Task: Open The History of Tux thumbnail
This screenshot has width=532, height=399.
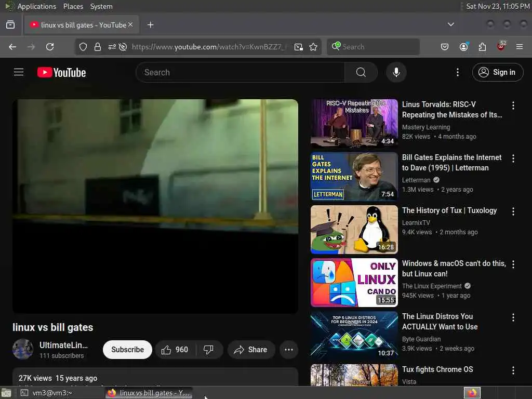Action: point(354,229)
